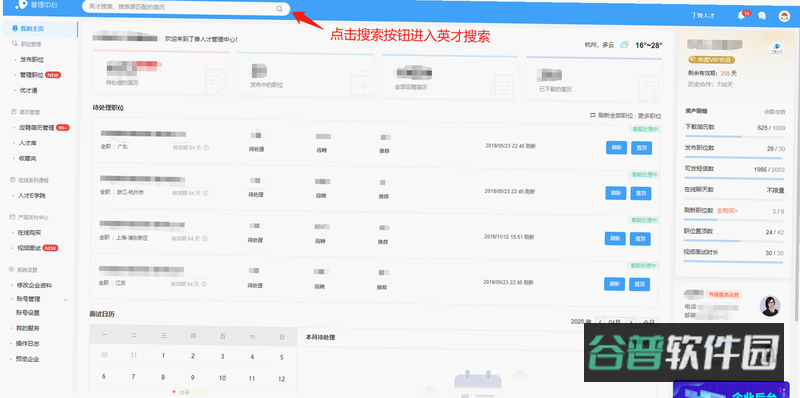The image size is (800, 398).
Task: Open 预览企业 in the sidebar
Action: coord(28,359)
